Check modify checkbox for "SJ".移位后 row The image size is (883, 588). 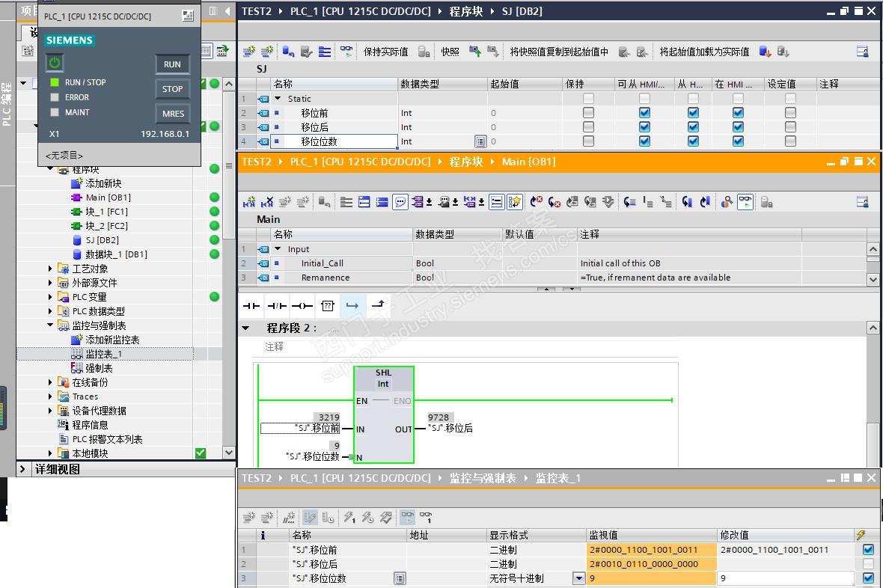pos(868,564)
